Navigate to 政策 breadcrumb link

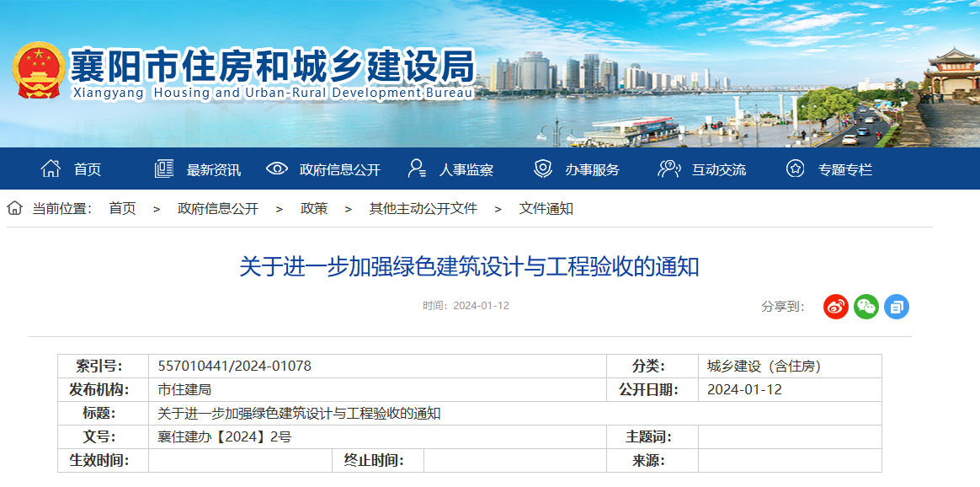point(314,208)
